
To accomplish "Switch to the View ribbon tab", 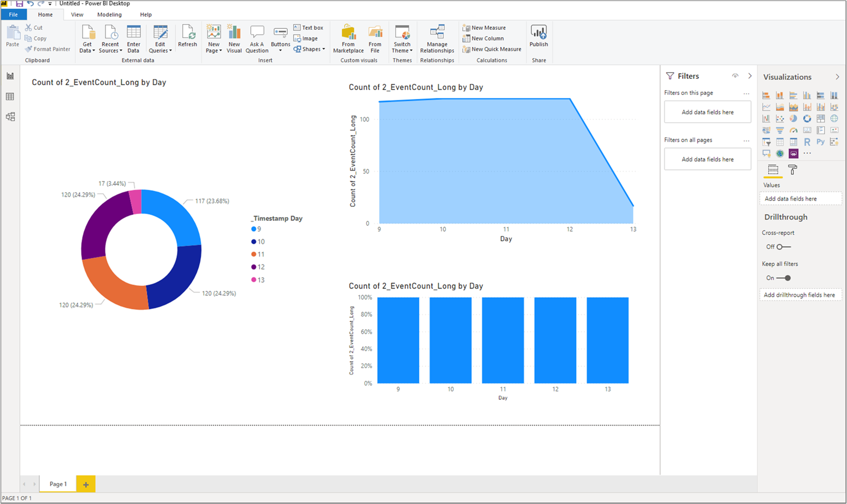I will tap(77, 15).
